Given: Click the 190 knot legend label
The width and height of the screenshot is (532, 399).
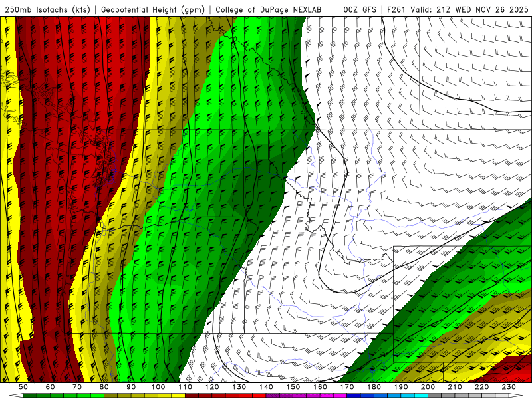Looking at the screenshot, I should click(401, 387).
